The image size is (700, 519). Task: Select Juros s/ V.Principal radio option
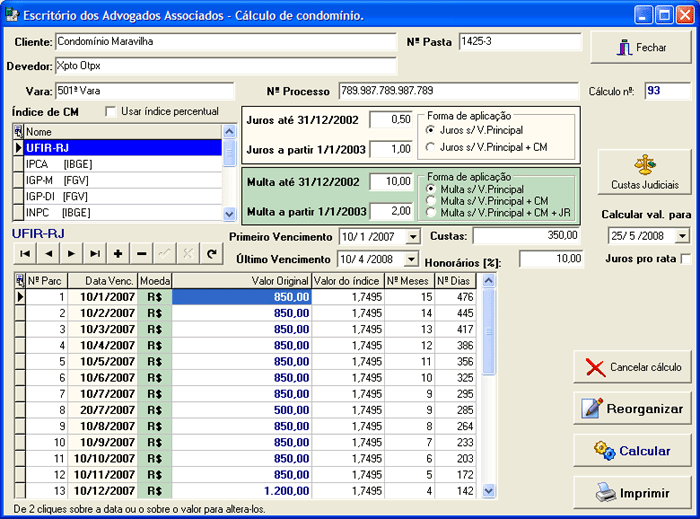[x=430, y=130]
